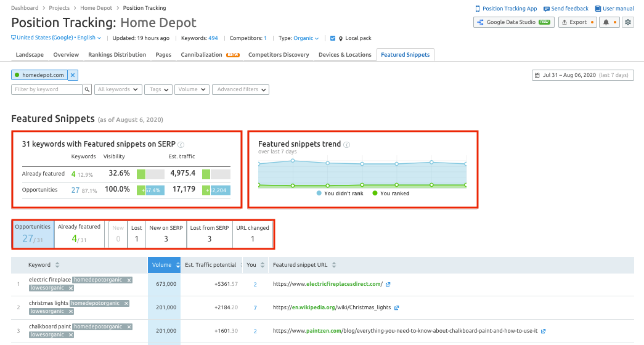Screen dimensions: 644x345
Task: Click position 7 for christmas lights
Action: [x=255, y=307]
